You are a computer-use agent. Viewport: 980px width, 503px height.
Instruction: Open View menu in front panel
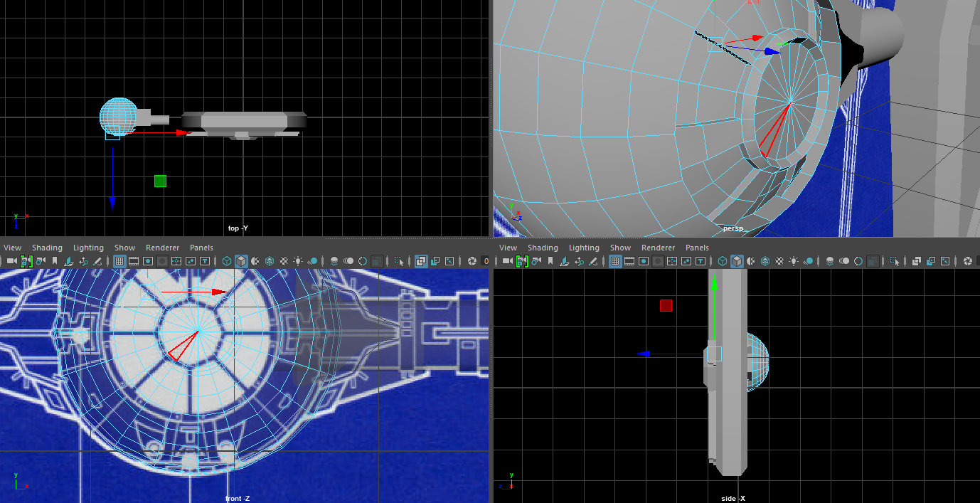tap(12, 248)
